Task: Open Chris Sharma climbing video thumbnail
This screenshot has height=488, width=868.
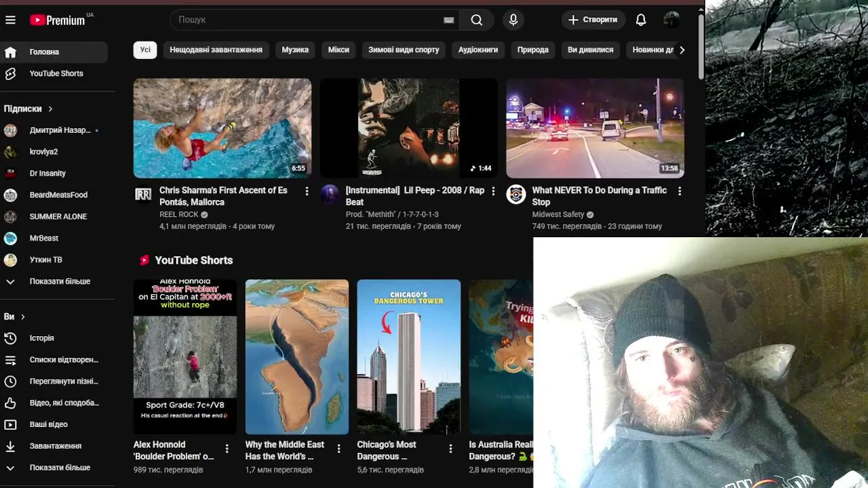Action: coord(222,128)
